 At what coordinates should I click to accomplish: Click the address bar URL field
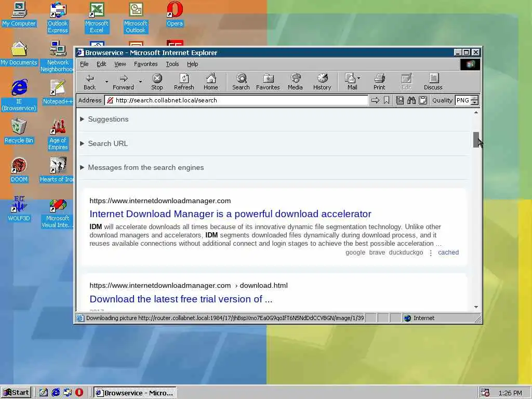236,100
